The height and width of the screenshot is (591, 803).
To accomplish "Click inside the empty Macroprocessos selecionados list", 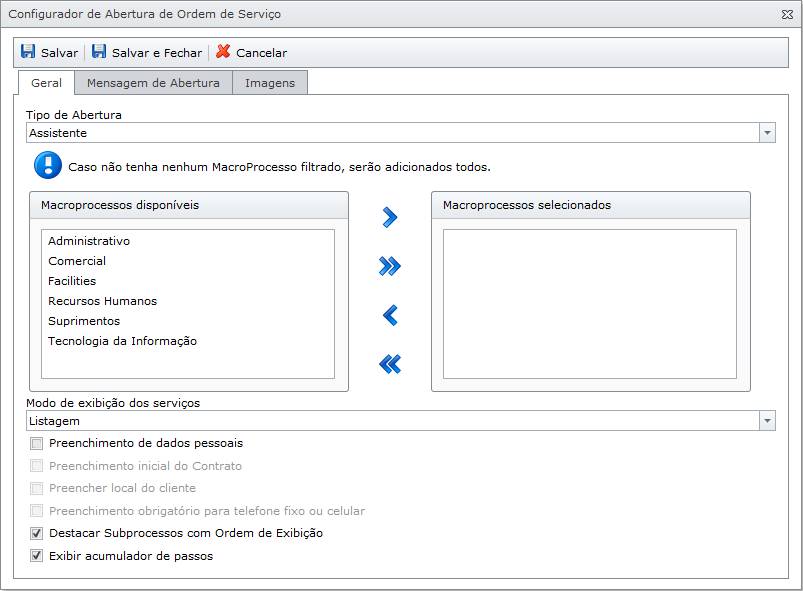I will (590, 304).
